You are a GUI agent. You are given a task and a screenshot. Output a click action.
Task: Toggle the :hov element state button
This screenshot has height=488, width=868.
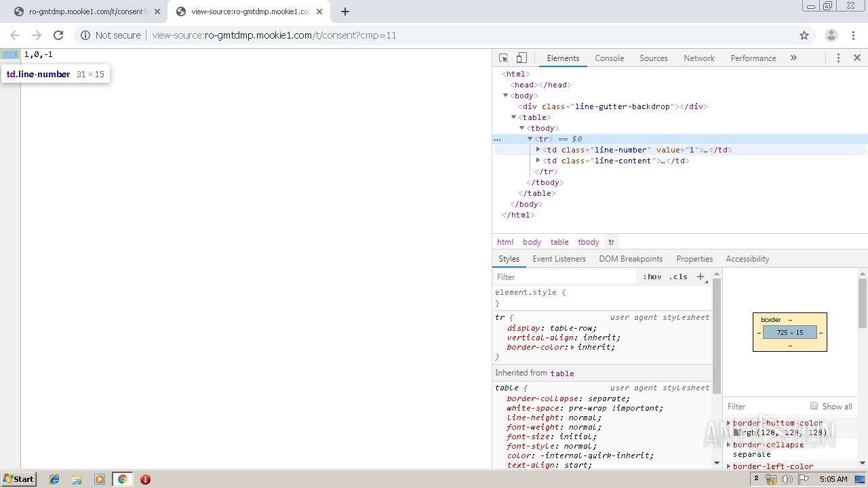(x=652, y=277)
